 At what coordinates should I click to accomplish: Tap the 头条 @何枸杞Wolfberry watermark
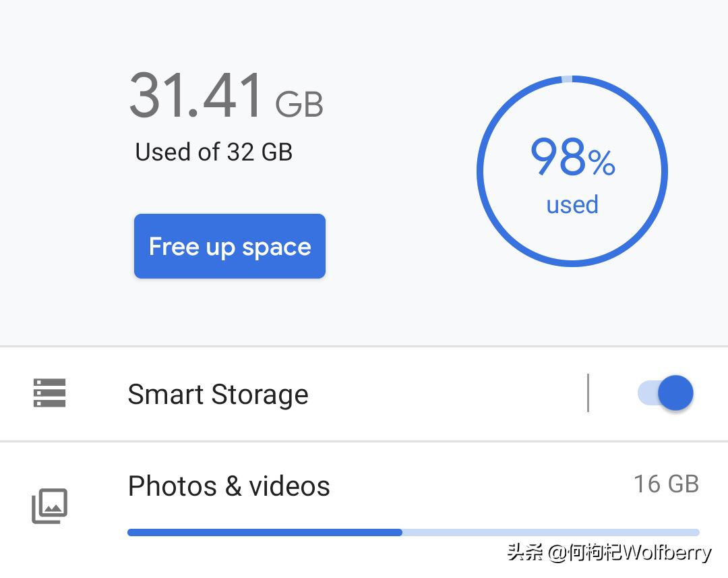click(609, 554)
